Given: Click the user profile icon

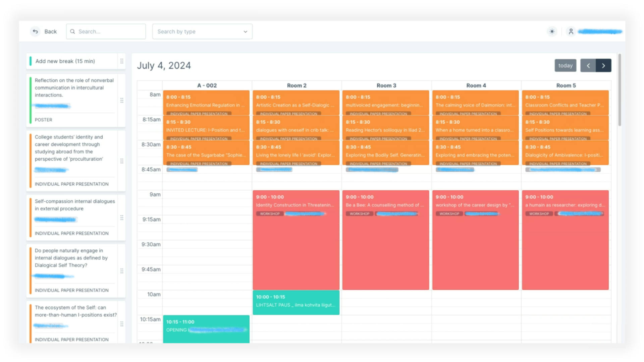Looking at the screenshot, I should (571, 31).
